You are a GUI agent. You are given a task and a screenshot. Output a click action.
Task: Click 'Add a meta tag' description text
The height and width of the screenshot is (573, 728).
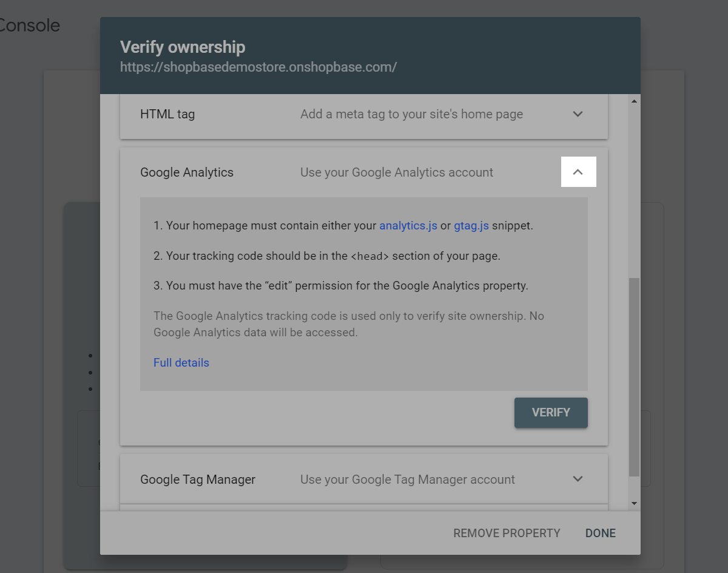tap(411, 114)
